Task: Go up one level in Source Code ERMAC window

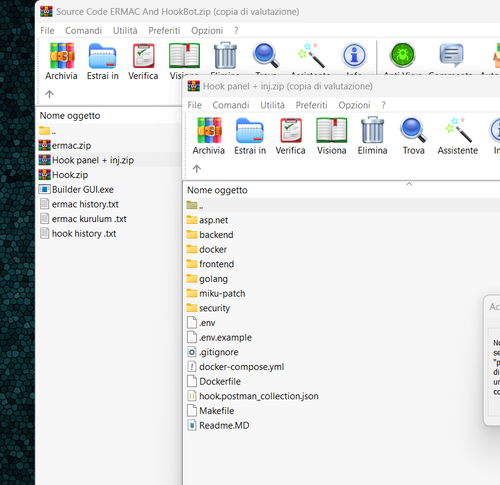Action: [x=49, y=94]
